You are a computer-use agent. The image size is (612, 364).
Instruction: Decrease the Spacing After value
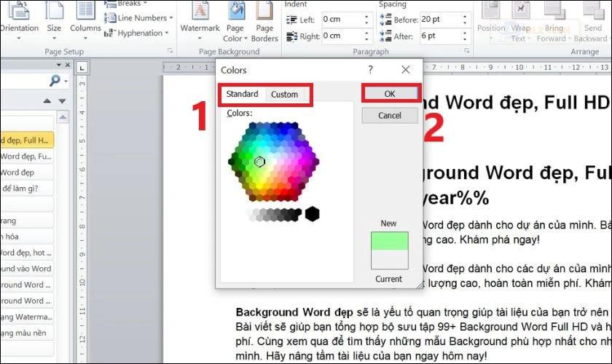[x=465, y=39]
